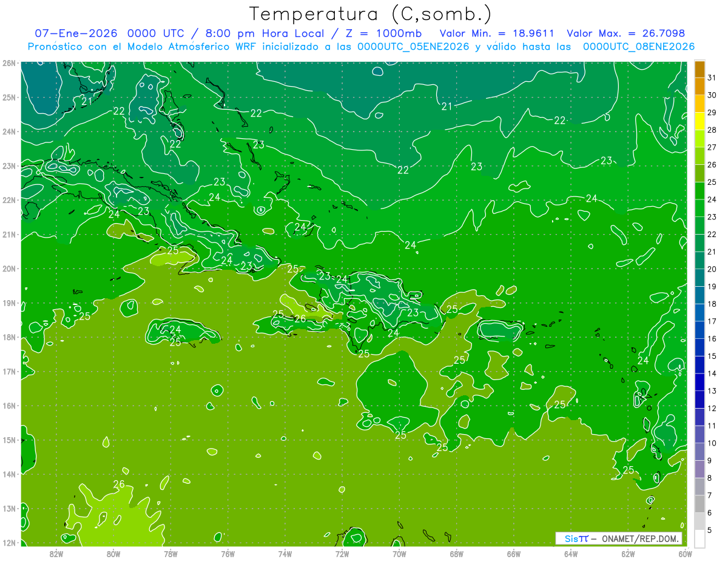728x562 pixels.
Task: Click the 'Temperatura (C,somb.)' chart title
Action: (x=371, y=14)
